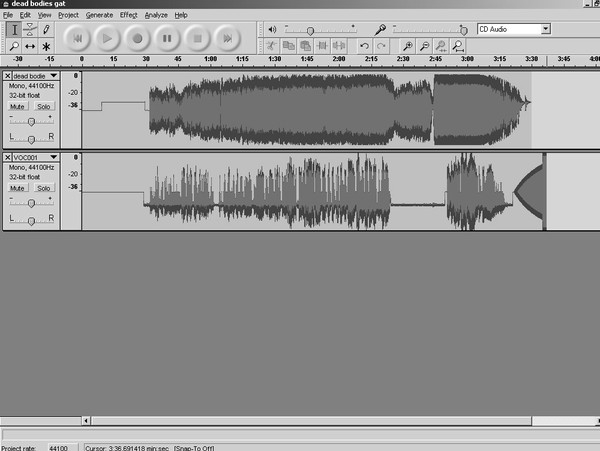600x451 pixels.
Task: Select the Draw pencil tool
Action: [46, 29]
